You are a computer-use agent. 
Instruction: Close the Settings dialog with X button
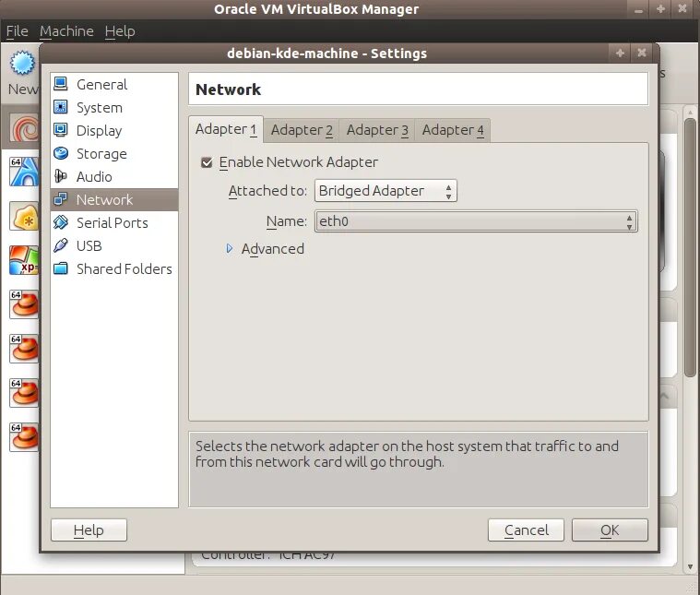coord(642,54)
